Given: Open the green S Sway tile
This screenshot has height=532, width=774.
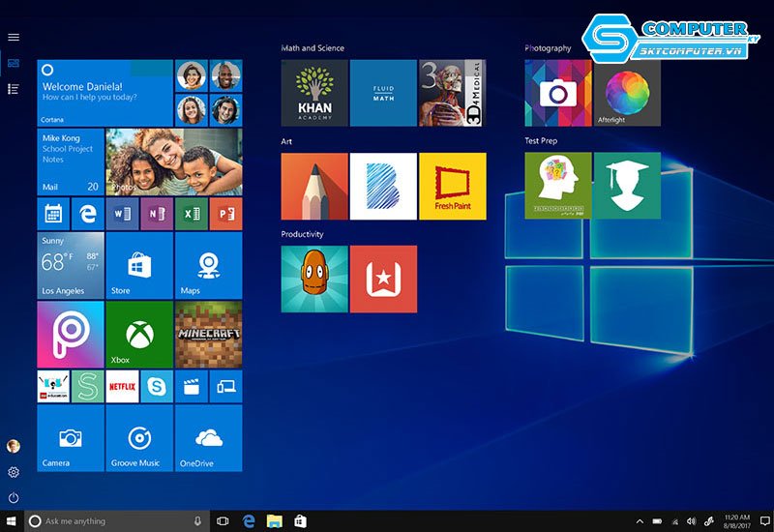Looking at the screenshot, I should point(88,386).
